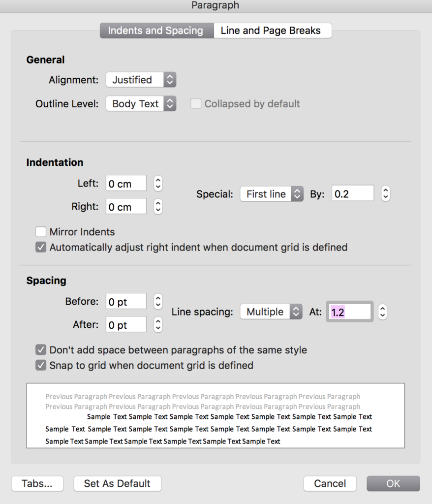Switch to the Line and Page Breaks tab
The height and width of the screenshot is (504, 432).
273,30
